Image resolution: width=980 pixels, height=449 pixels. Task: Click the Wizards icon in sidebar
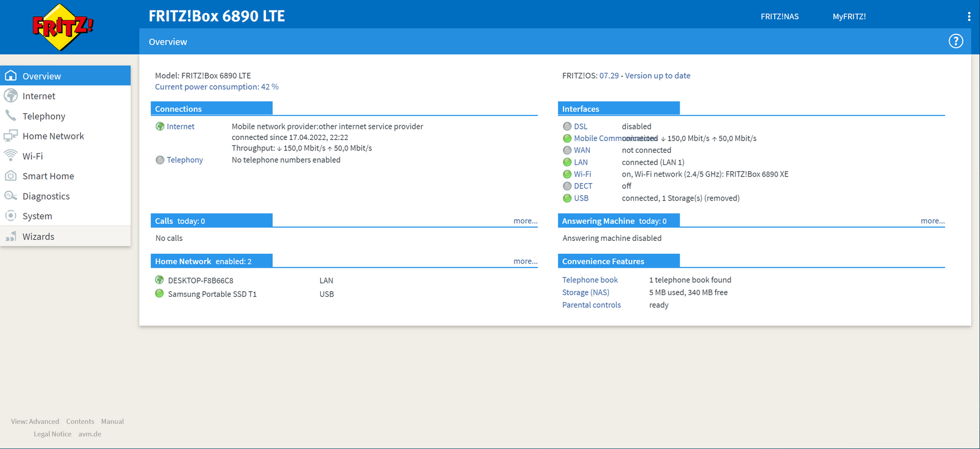pos(10,236)
